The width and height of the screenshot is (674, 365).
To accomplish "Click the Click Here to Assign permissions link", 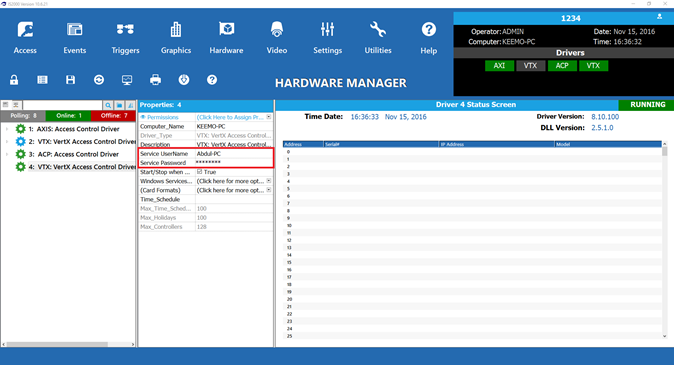I will point(230,117).
